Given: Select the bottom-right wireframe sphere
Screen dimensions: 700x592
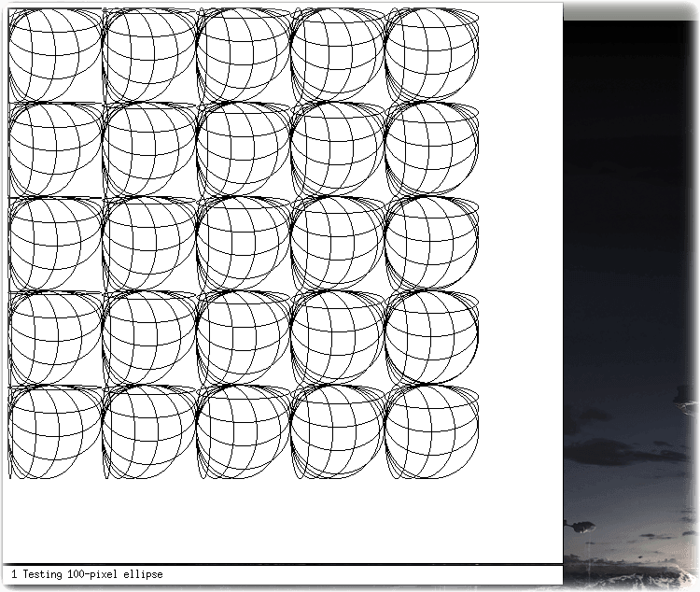Looking at the screenshot, I should [x=432, y=432].
